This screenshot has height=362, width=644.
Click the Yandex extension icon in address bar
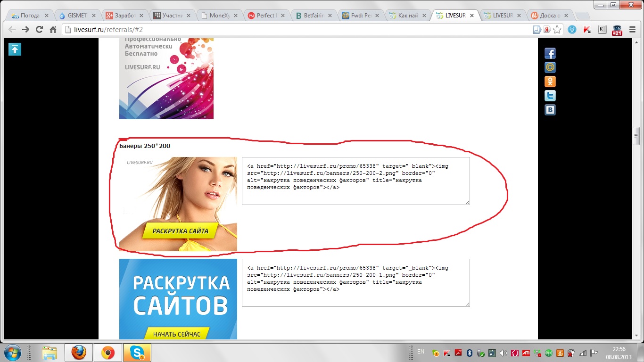pos(547,30)
